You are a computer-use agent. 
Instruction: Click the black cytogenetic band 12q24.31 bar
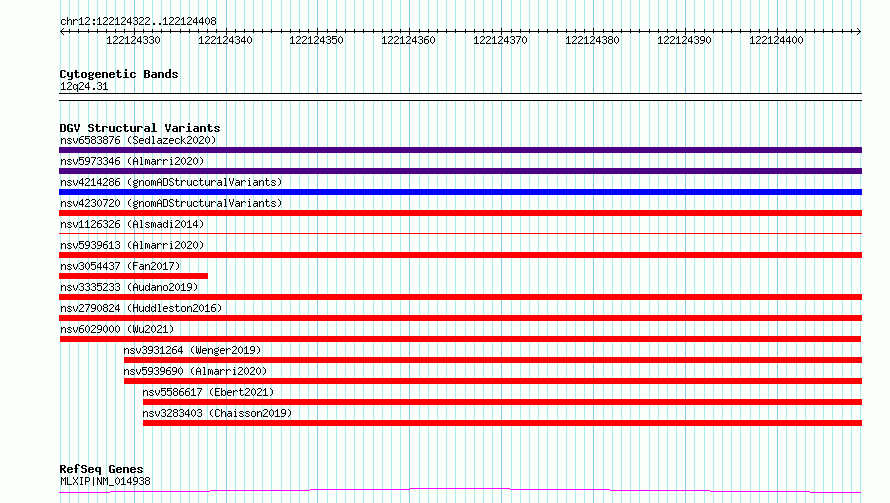(x=460, y=97)
